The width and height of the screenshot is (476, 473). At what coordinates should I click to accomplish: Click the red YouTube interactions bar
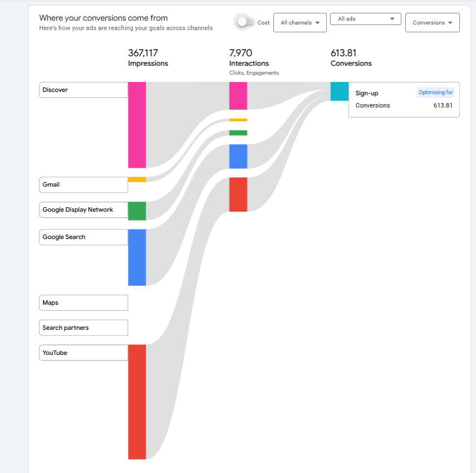(x=238, y=194)
